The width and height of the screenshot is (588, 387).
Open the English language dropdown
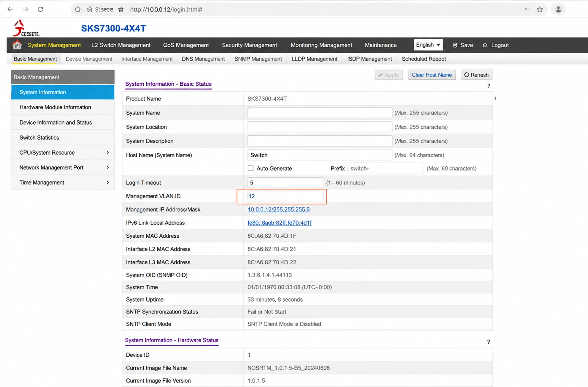tap(428, 45)
